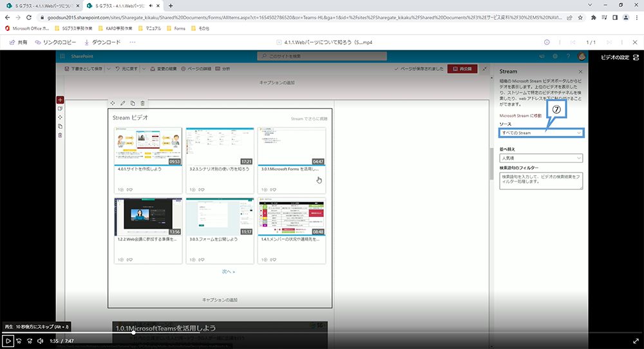Open video 3.0.1.Microsoft Forms thumbnail
The height and width of the screenshot is (349, 644).
click(292, 147)
